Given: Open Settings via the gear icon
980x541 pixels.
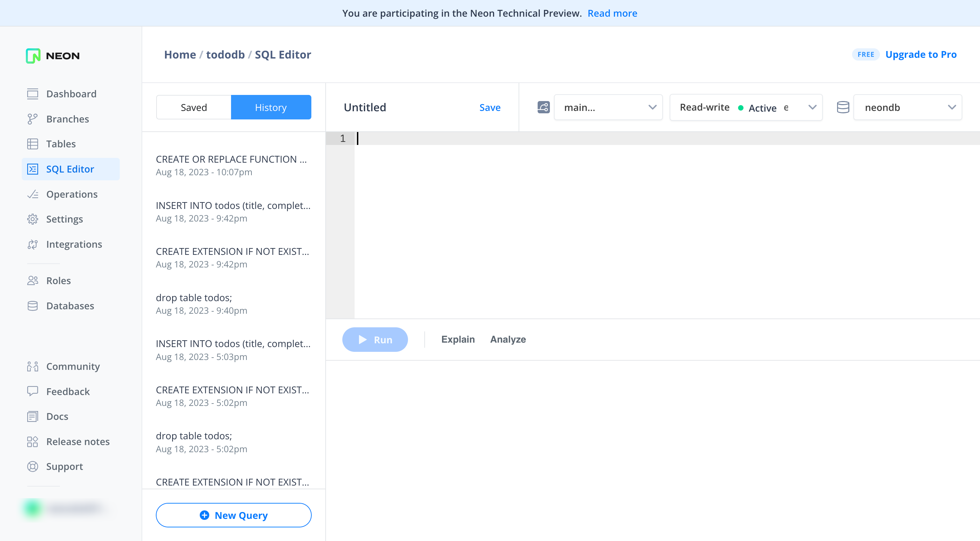Looking at the screenshot, I should (x=32, y=219).
